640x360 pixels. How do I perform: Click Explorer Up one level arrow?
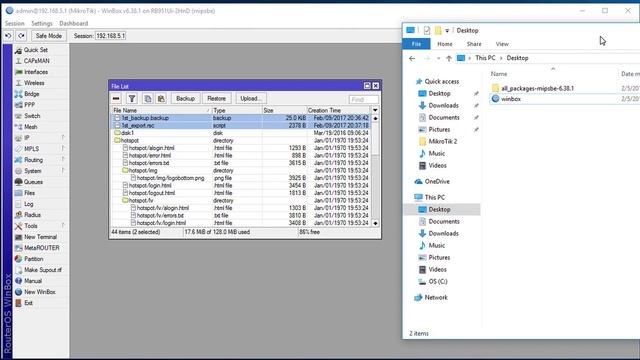pyautogui.click(x=449, y=58)
